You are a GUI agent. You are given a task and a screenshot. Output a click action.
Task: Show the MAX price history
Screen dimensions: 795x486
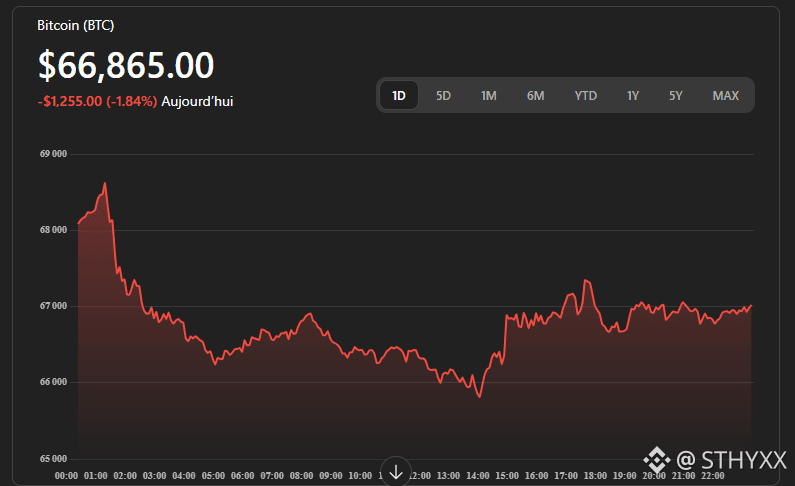pos(726,95)
